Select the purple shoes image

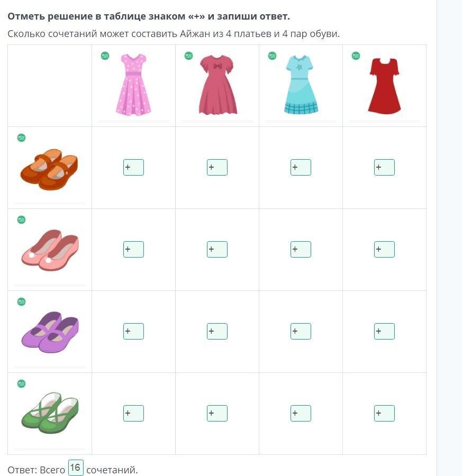50,330
